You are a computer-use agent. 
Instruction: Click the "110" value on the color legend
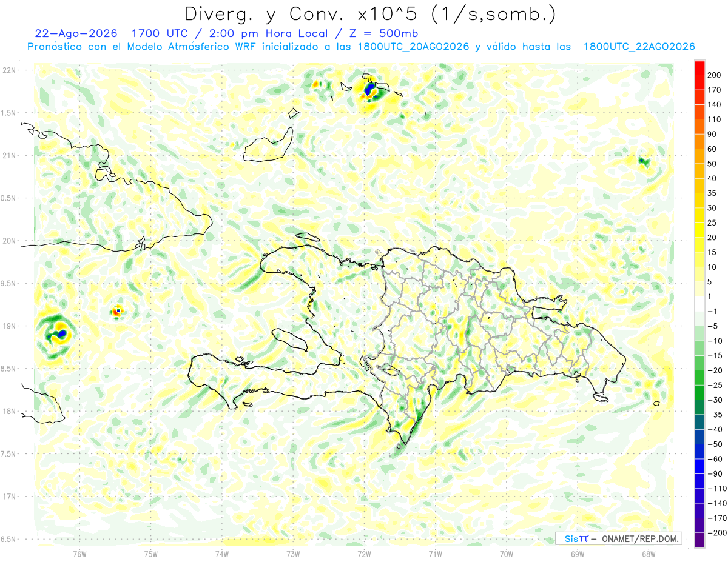[x=714, y=119]
